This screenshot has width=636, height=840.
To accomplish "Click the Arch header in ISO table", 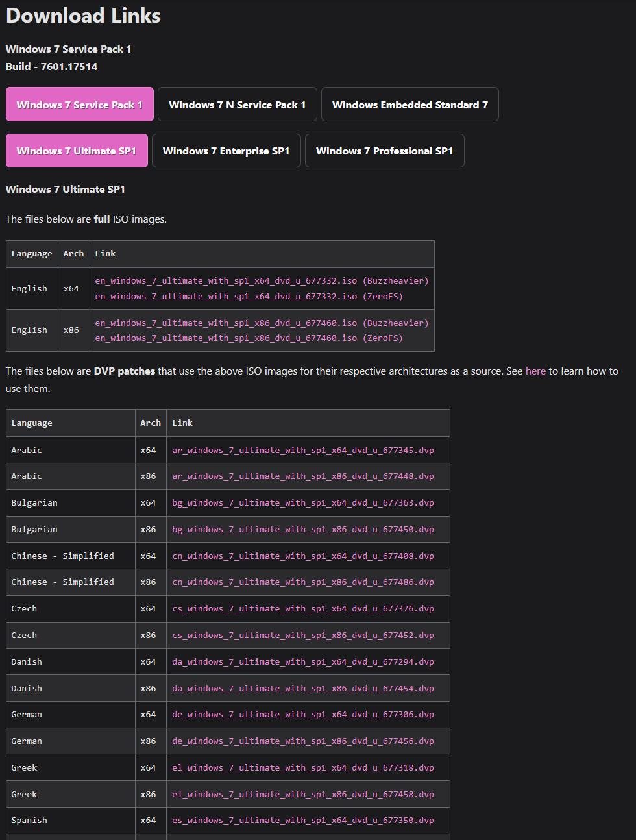I will coord(73,254).
